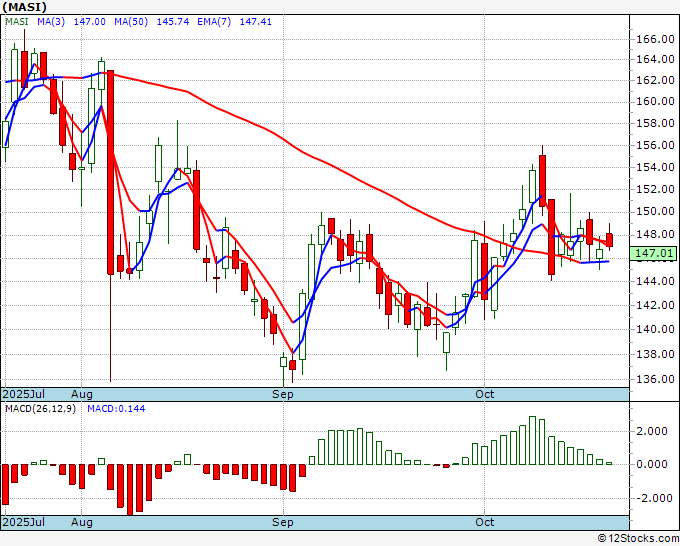Click the 2.000 MACD axis label
This screenshot has width=680, height=546.
coord(651,431)
